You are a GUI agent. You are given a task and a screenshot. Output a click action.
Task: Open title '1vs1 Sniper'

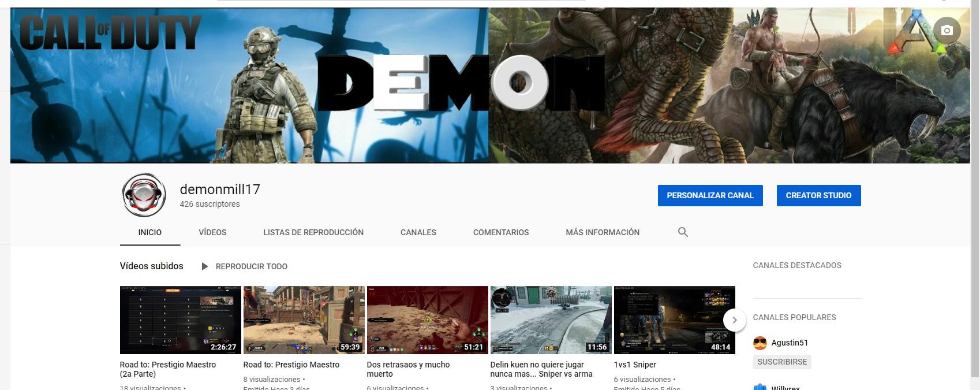(x=635, y=365)
